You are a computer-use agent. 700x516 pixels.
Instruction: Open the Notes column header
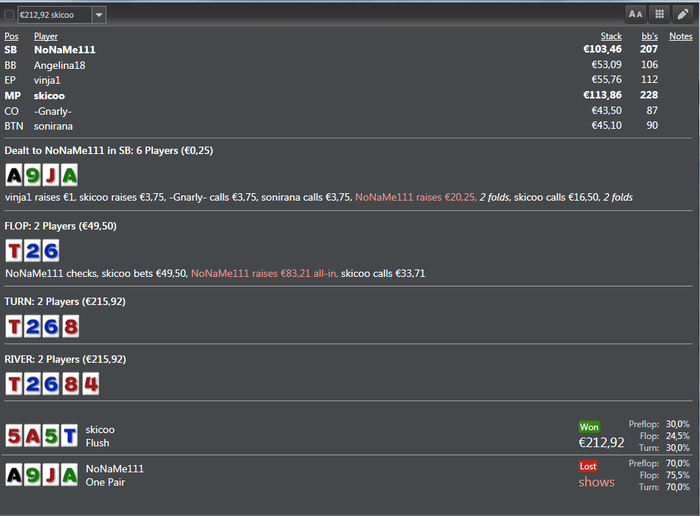click(x=680, y=36)
